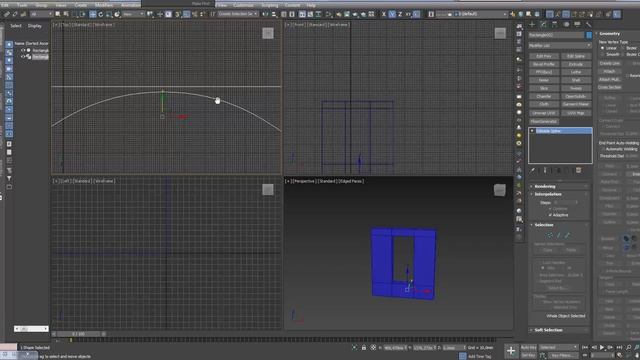Open Select by Name dialog icon

[x=66, y=14]
